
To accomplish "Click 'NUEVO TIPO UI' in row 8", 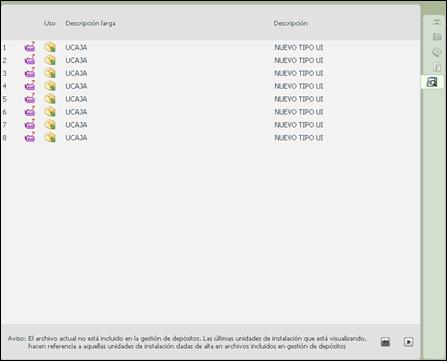I will coord(299,138).
